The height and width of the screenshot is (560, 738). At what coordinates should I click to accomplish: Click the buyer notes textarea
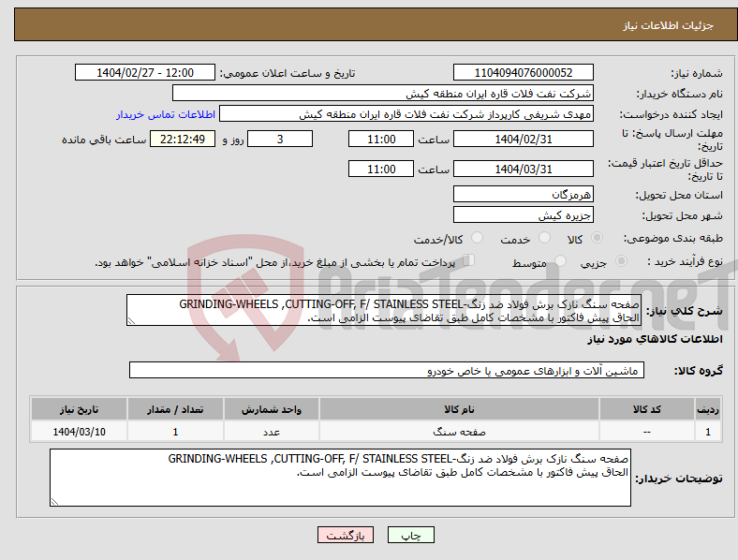pos(340,478)
